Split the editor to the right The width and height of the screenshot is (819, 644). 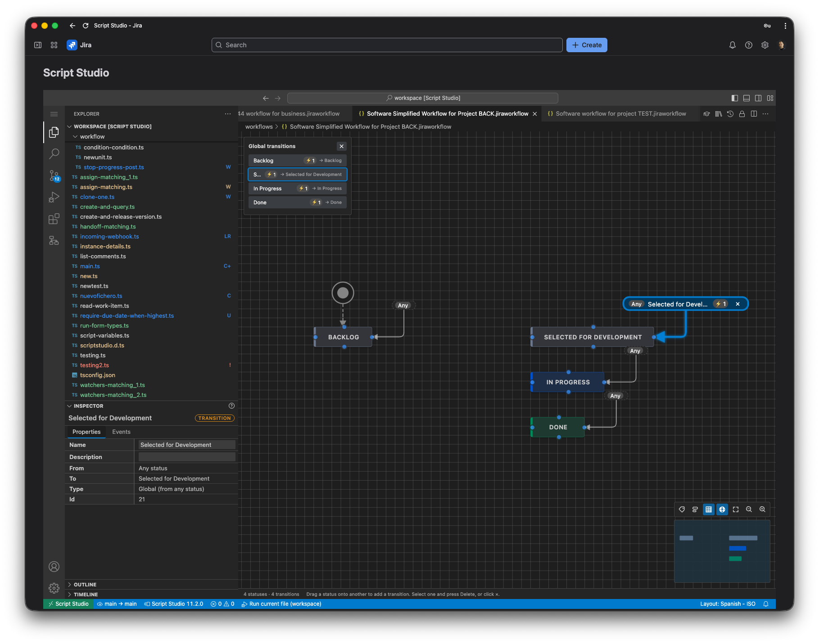tap(754, 114)
